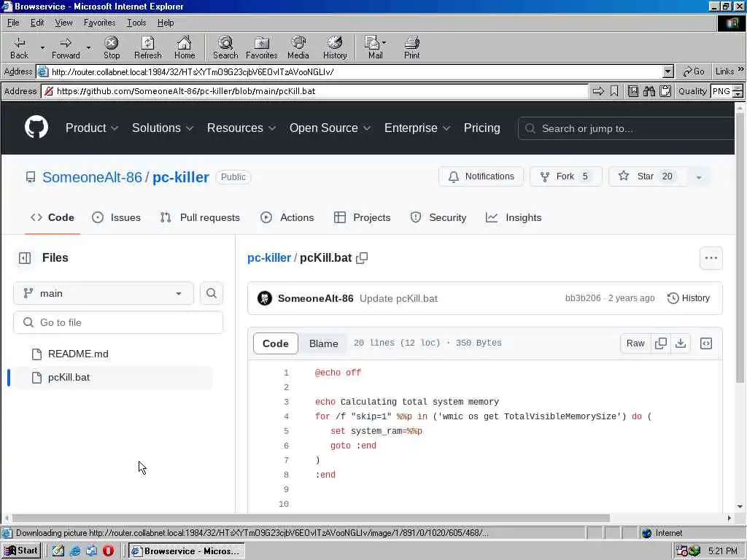747x560 pixels.
Task: Open the main branch selector
Action: point(104,293)
